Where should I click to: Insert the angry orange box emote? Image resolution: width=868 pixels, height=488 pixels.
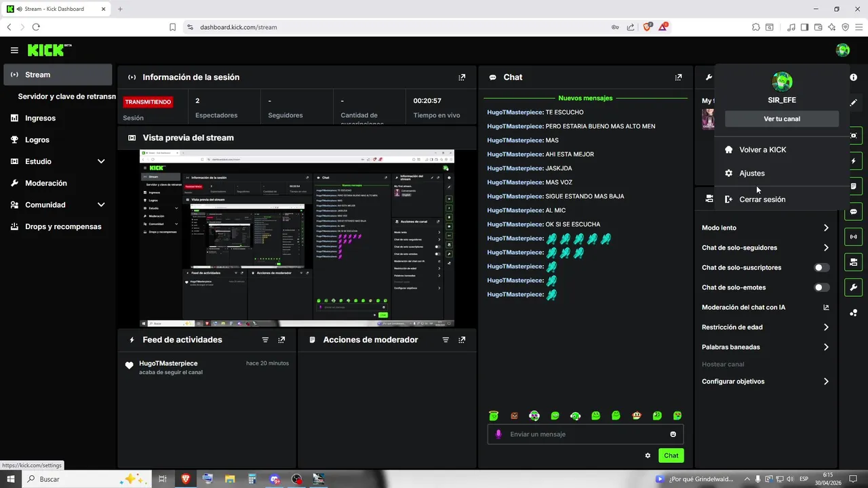coord(514,415)
